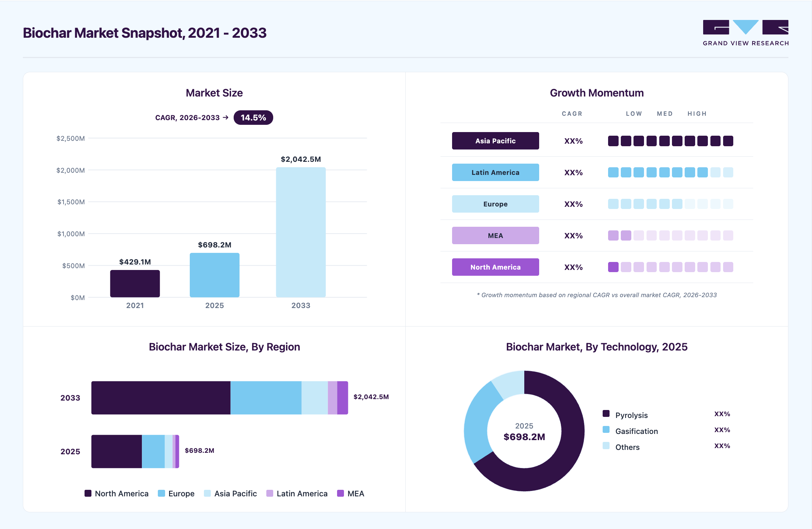Image resolution: width=812 pixels, height=529 pixels.
Task: Click the North America momentum indicator squares
Action: coord(670,267)
